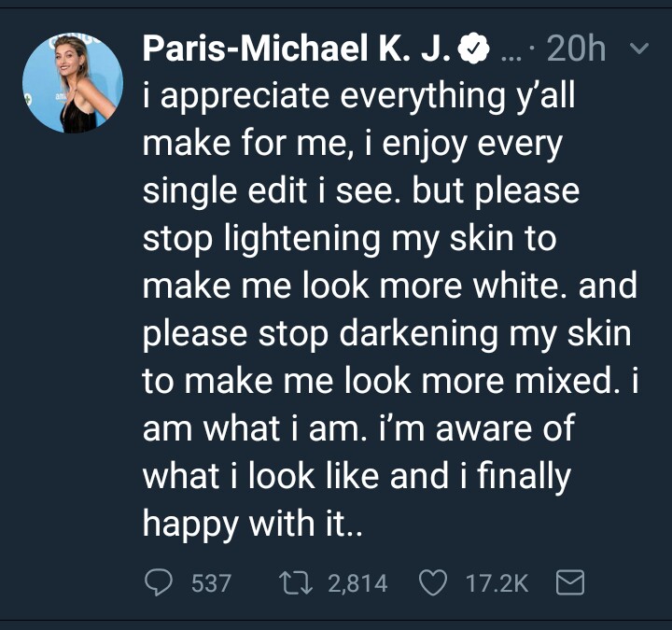The height and width of the screenshot is (630, 672).
Task: Share tweet via the envelope message icon
Action: coord(569,583)
